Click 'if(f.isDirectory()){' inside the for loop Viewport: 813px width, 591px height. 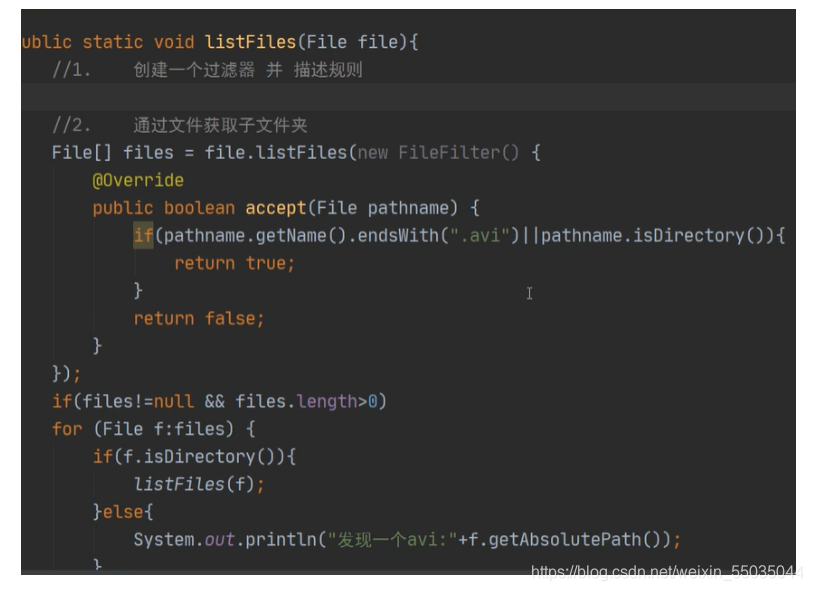click(x=194, y=457)
